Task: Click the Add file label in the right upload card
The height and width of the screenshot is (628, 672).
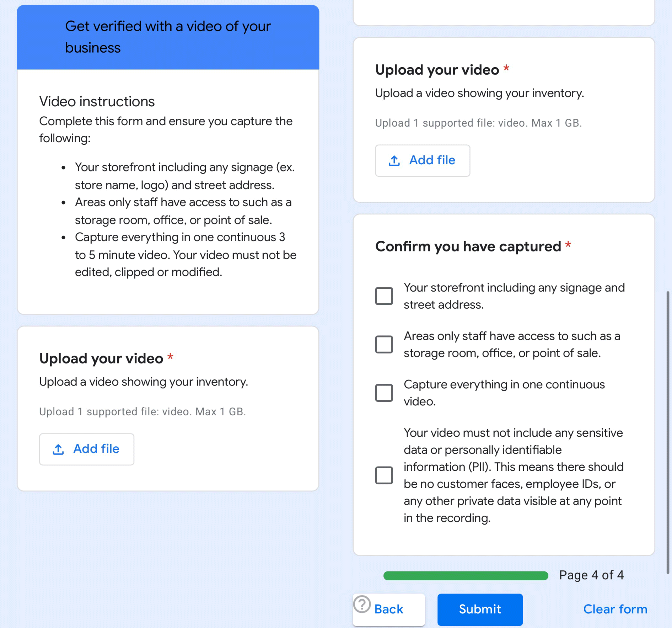Action: (432, 160)
